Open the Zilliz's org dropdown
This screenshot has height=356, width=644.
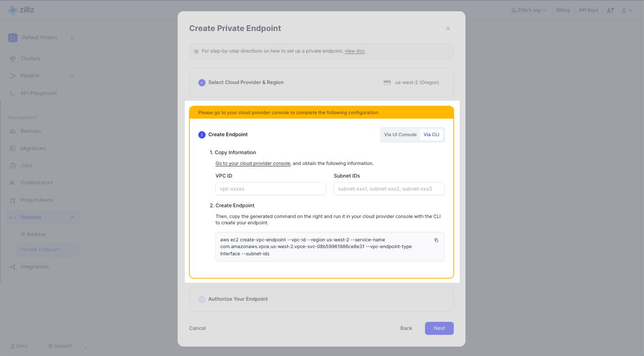point(529,10)
